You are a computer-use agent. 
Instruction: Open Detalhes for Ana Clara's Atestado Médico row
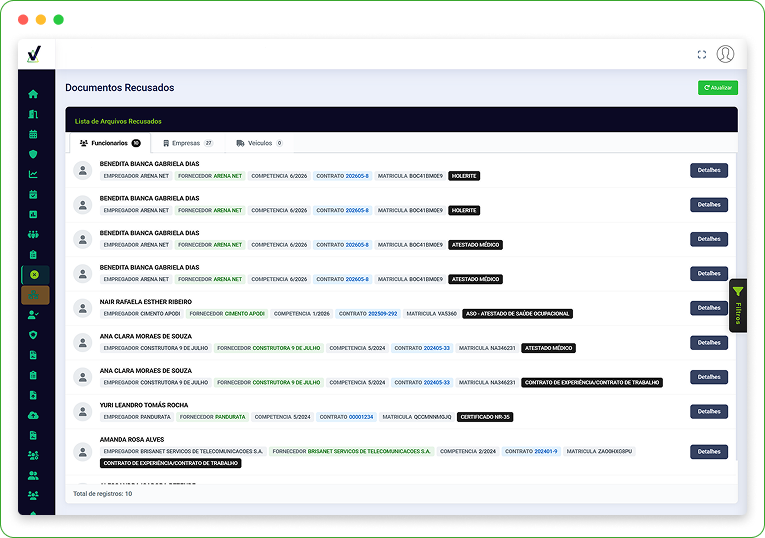click(x=709, y=342)
